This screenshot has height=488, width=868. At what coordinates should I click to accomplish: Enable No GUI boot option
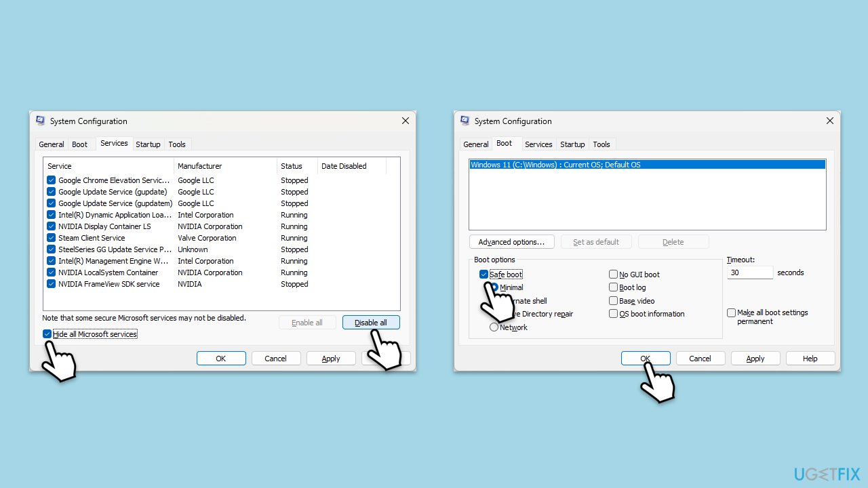pyautogui.click(x=613, y=274)
